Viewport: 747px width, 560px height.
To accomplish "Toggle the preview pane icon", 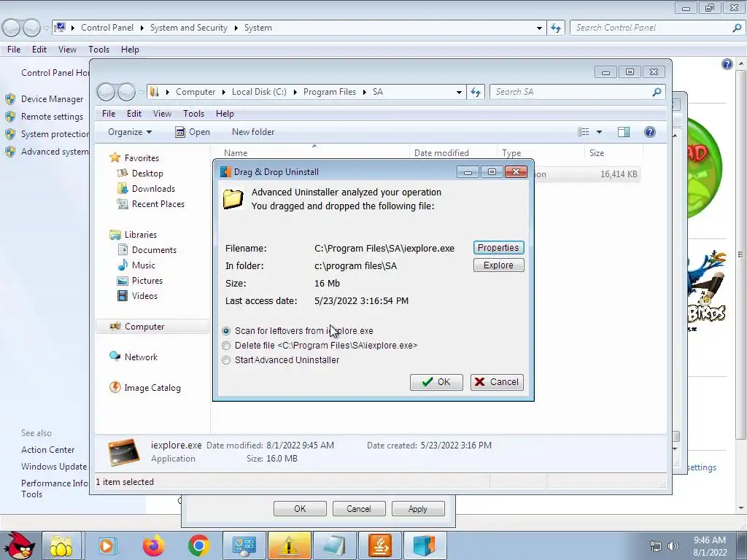I will (x=624, y=132).
